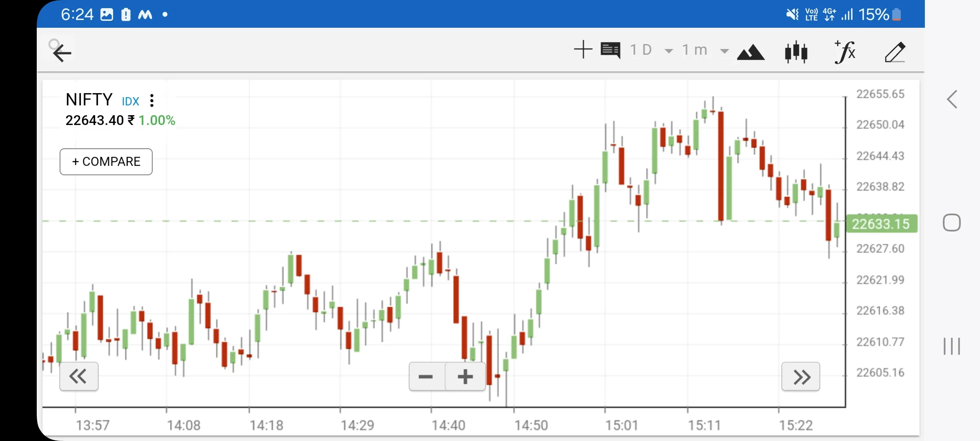Tap the Android home button

click(952, 223)
